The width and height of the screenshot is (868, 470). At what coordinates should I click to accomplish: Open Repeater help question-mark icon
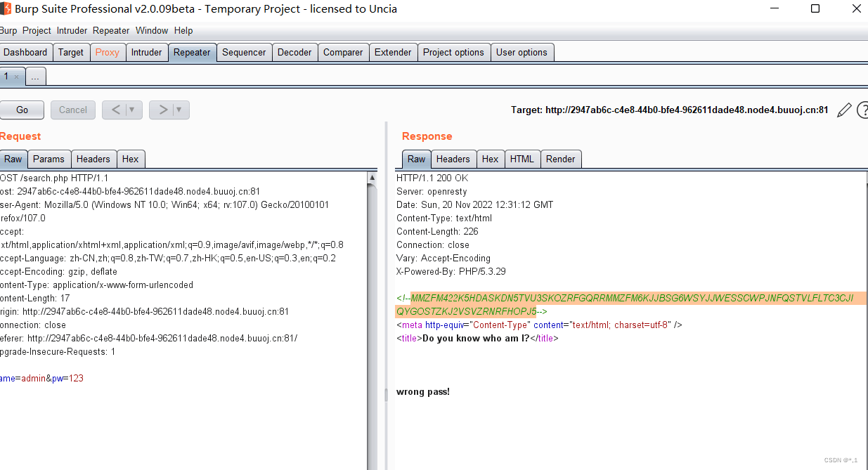coord(862,110)
